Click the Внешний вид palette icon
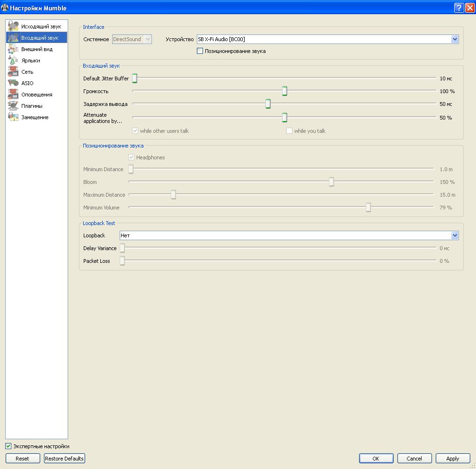The width and height of the screenshot is (476, 469). pos(13,49)
